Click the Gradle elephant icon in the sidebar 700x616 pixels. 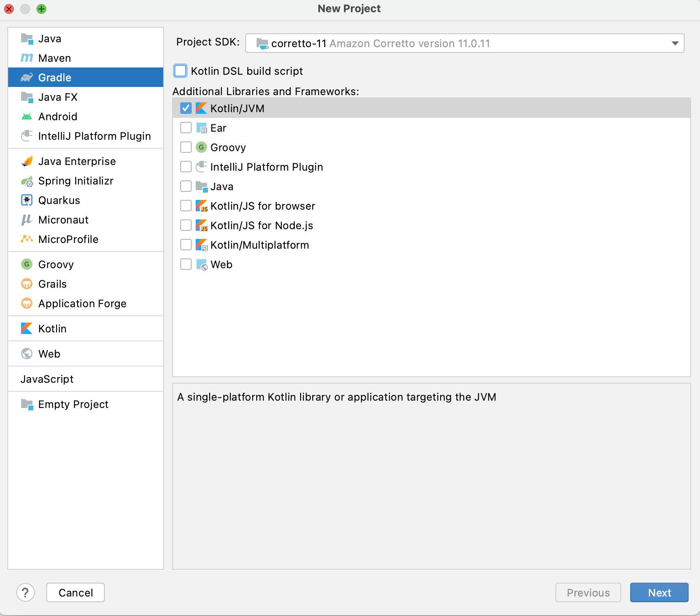point(27,78)
